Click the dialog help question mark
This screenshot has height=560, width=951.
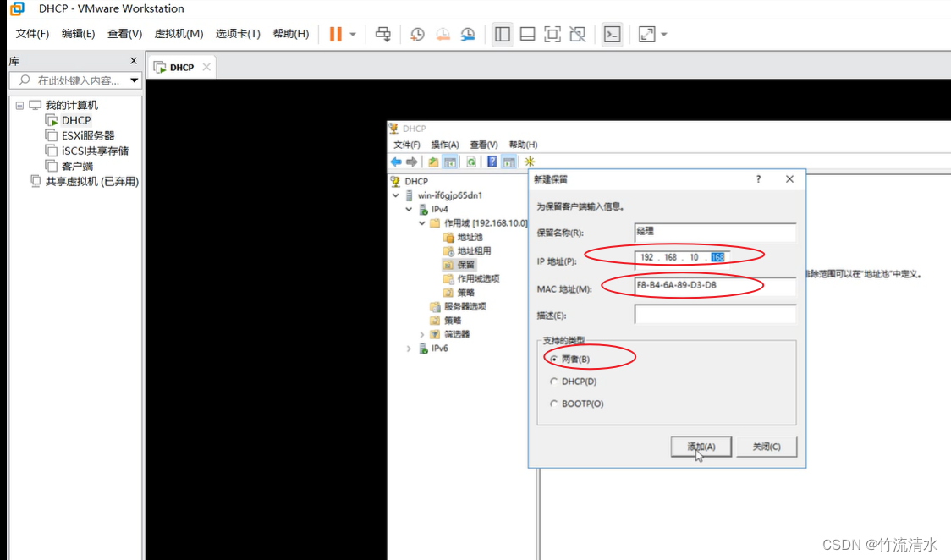pyautogui.click(x=758, y=178)
